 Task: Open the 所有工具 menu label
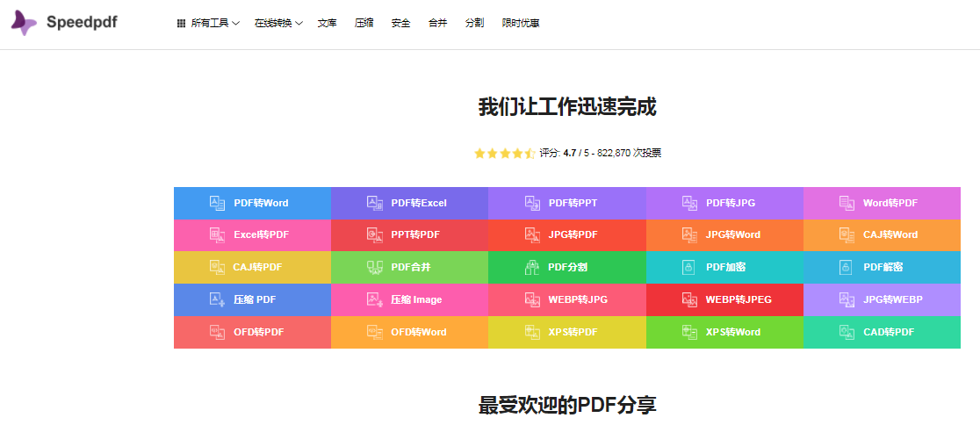point(210,23)
